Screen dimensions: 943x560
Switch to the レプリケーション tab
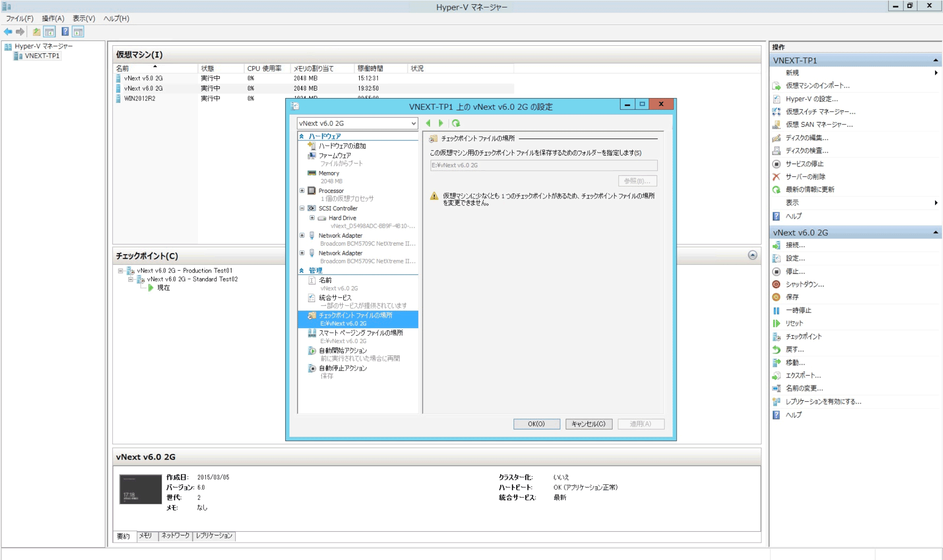(x=214, y=536)
